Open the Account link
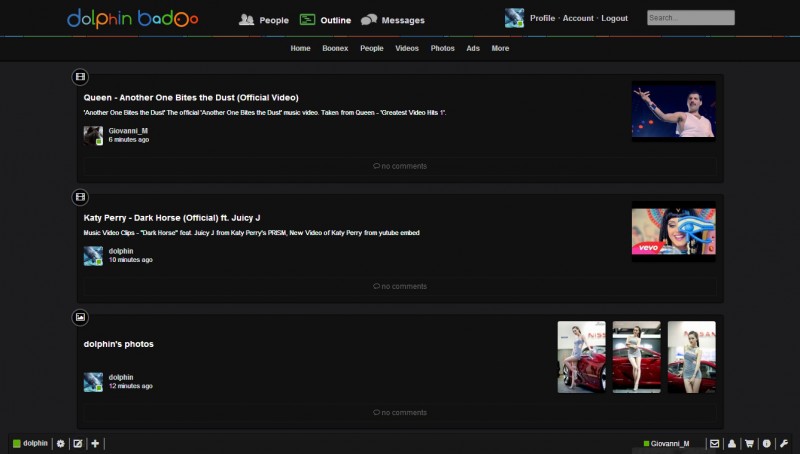 tap(578, 18)
